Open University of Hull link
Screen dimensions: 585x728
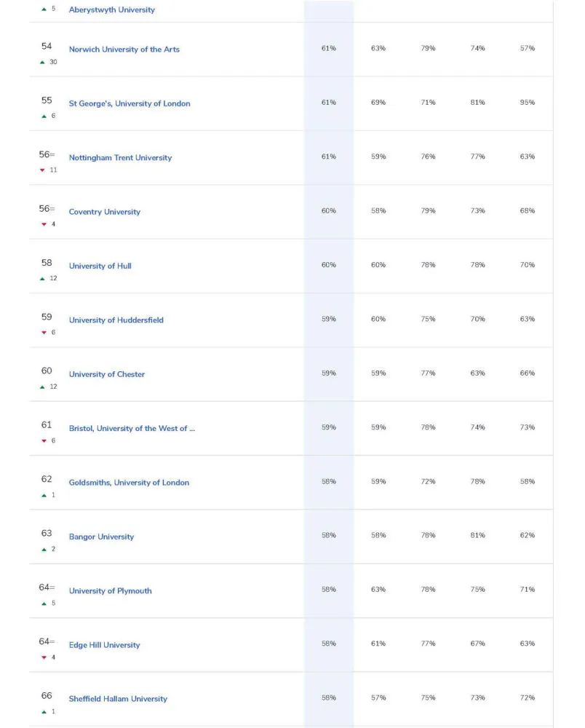pos(100,266)
